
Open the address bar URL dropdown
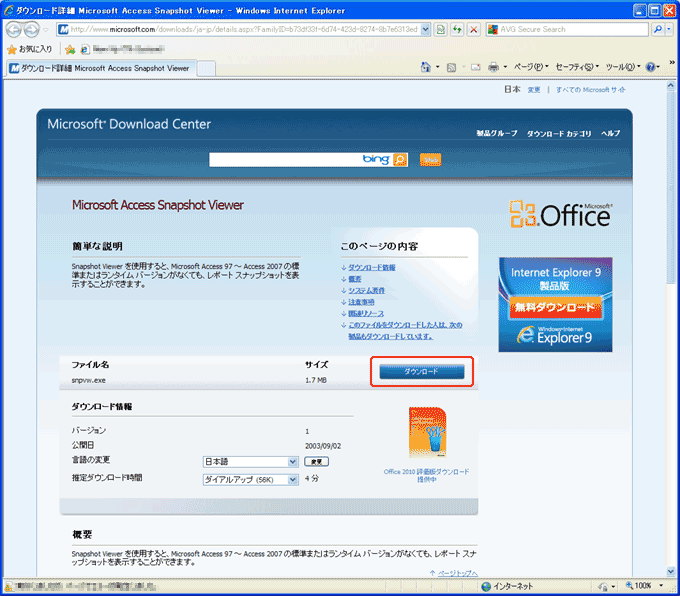(425, 29)
